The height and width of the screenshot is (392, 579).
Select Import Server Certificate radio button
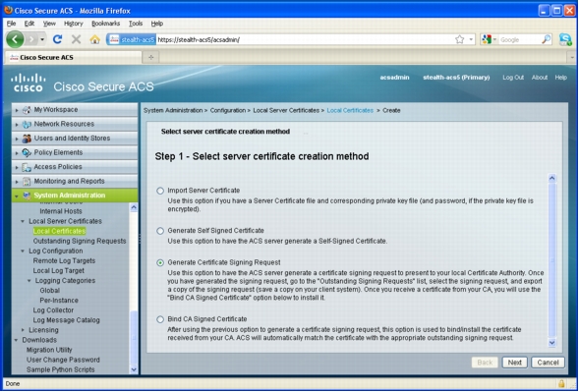click(x=160, y=191)
